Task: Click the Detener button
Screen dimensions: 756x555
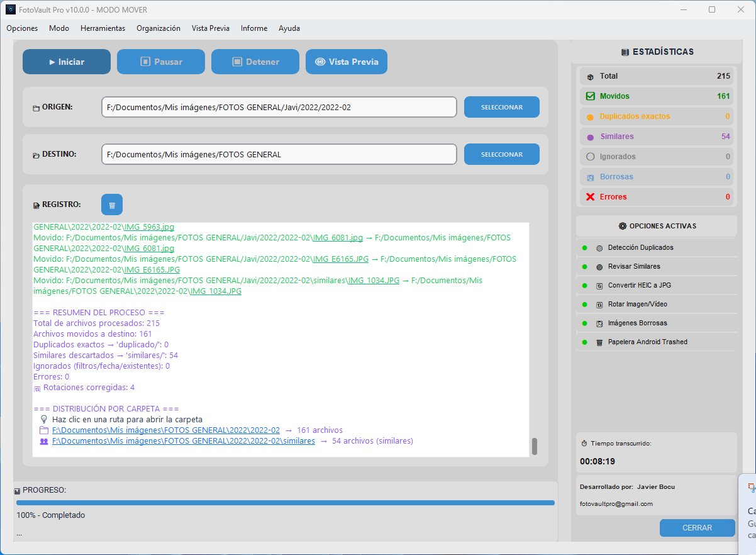Action: coord(255,62)
